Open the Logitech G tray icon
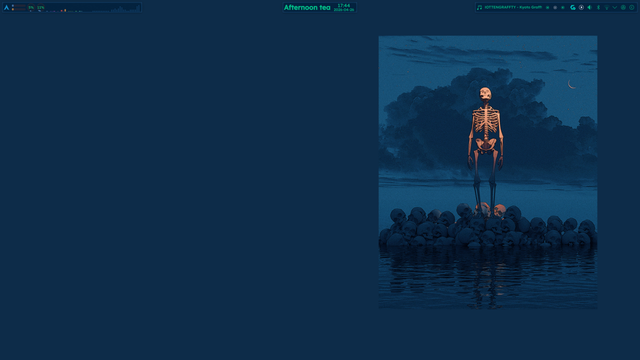640x360 pixels. coord(573,7)
